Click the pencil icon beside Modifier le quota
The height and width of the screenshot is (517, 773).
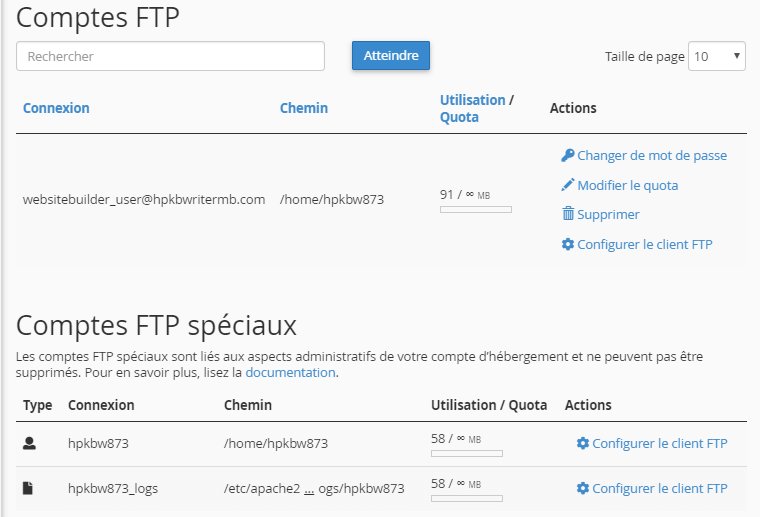[x=567, y=185]
